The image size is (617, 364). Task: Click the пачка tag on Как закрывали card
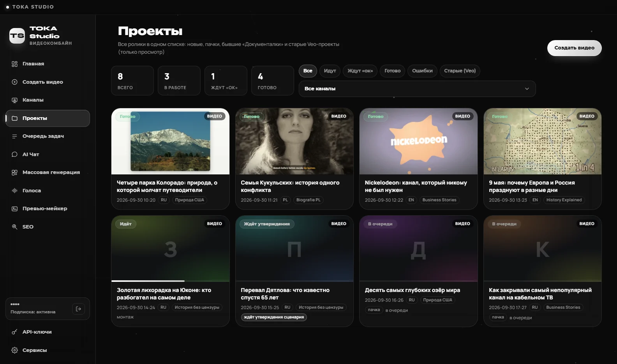498,317
